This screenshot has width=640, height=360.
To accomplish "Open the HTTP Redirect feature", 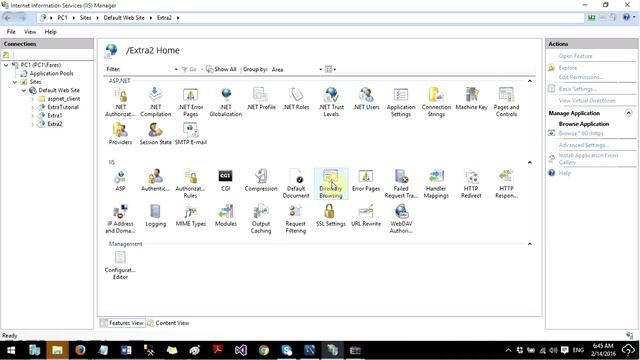I will coord(471,184).
